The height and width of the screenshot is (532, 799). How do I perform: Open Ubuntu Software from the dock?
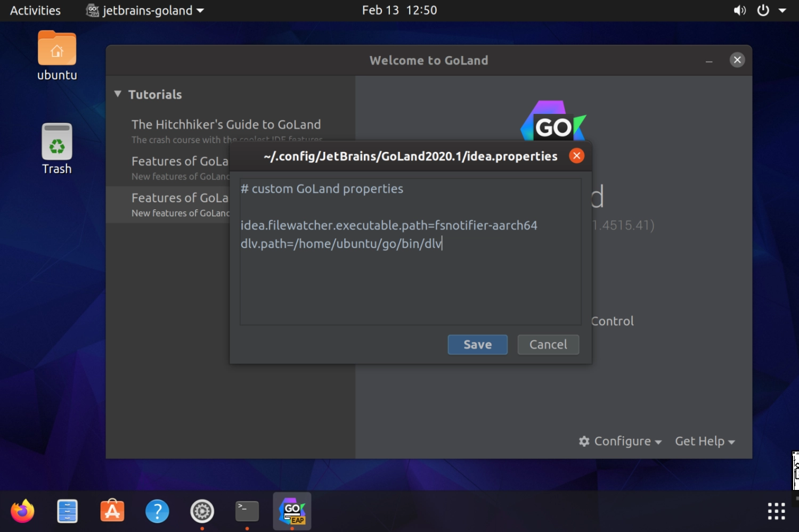click(x=112, y=511)
